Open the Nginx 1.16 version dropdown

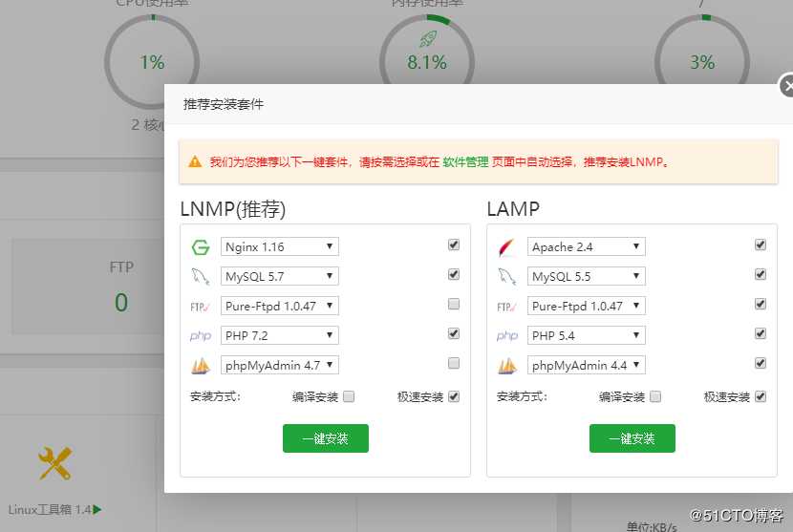tap(280, 246)
